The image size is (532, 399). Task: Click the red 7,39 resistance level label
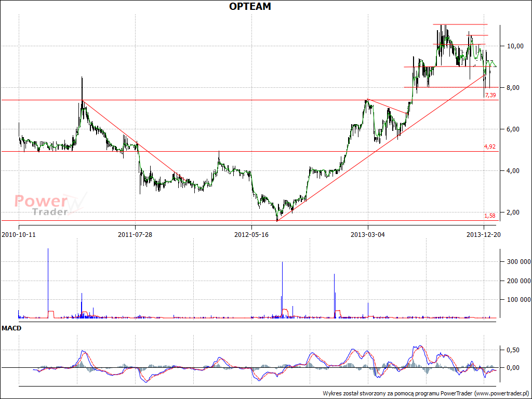pos(490,96)
